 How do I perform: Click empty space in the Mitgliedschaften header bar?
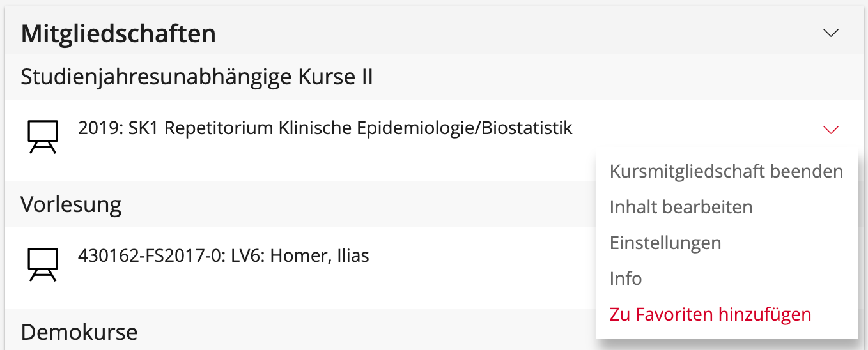[x=511, y=33]
